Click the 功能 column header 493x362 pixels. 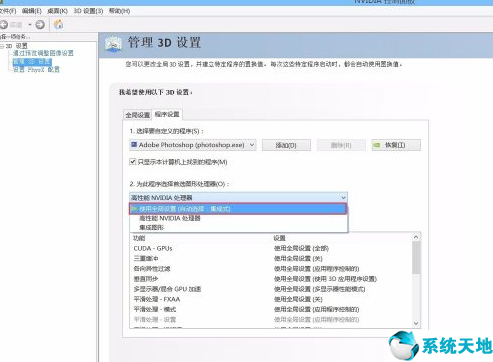coord(139,238)
